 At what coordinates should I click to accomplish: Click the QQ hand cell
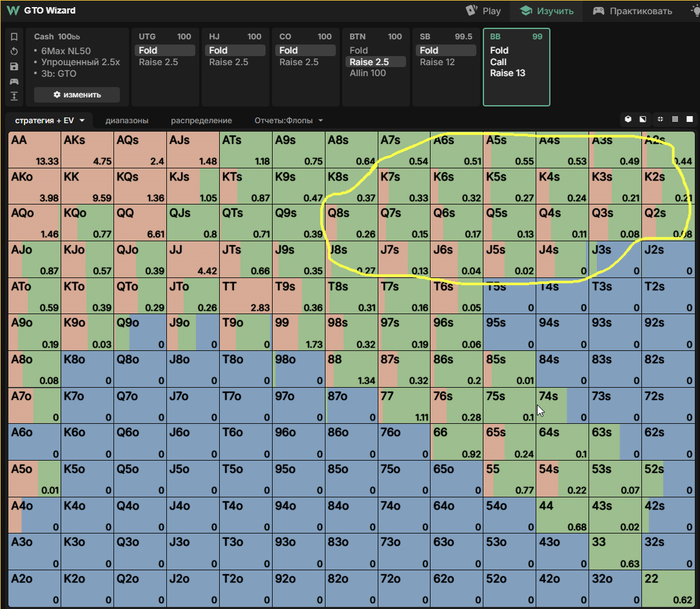[x=140, y=223]
